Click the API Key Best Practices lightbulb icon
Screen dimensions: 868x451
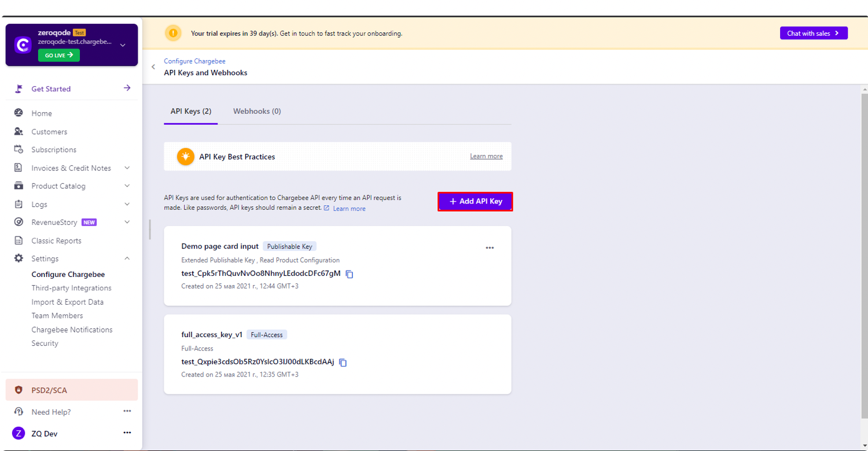click(x=186, y=157)
